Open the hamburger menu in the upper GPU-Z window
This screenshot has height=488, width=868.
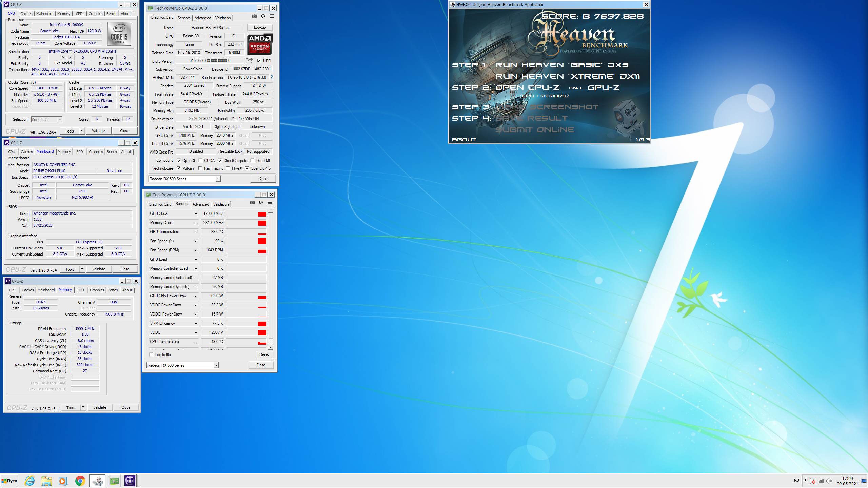272,16
